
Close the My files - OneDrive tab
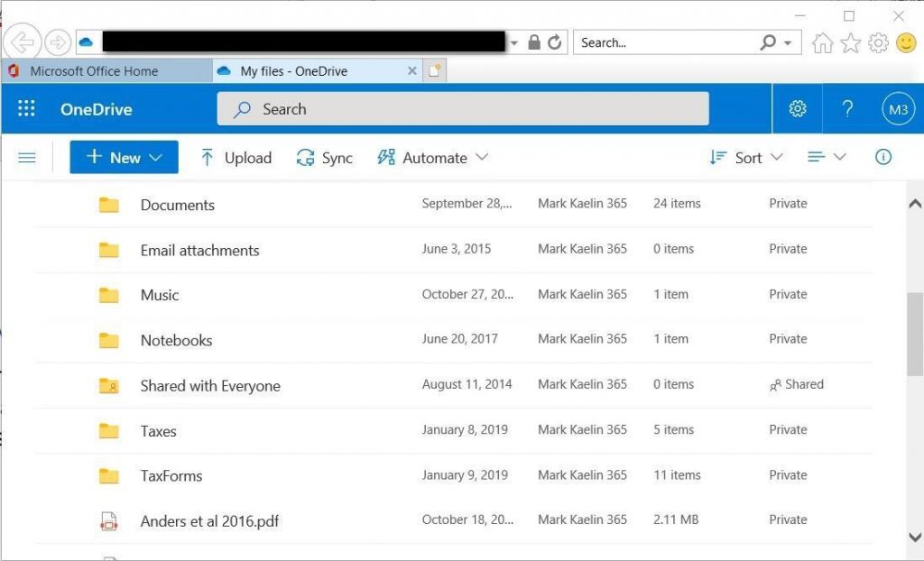[412, 71]
